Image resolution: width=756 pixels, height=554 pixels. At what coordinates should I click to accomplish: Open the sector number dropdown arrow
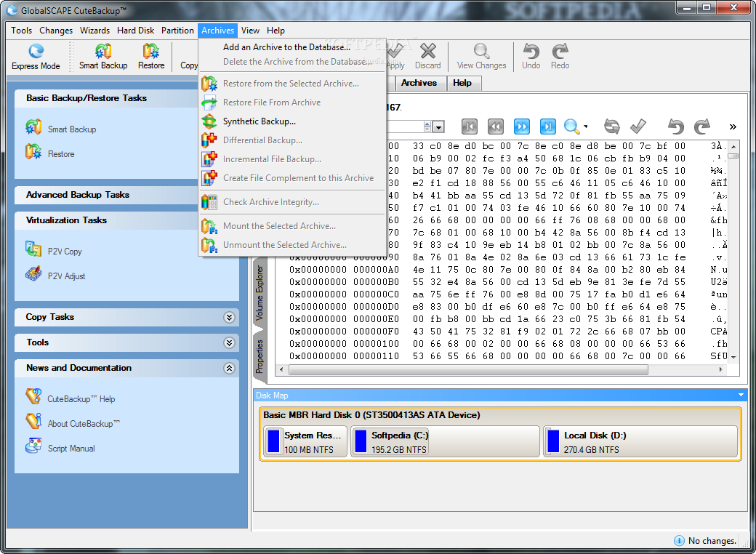click(438, 127)
